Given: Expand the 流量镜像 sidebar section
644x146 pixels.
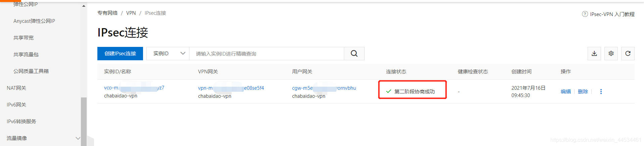Looking at the screenshot, I should pos(78,138).
